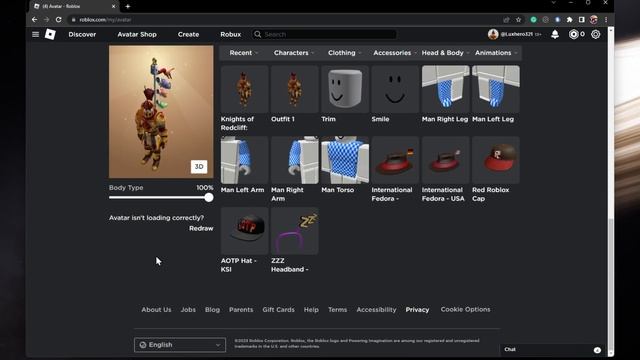Open the About Us footer link
Image resolution: width=640 pixels, height=360 pixels.
[x=156, y=309]
